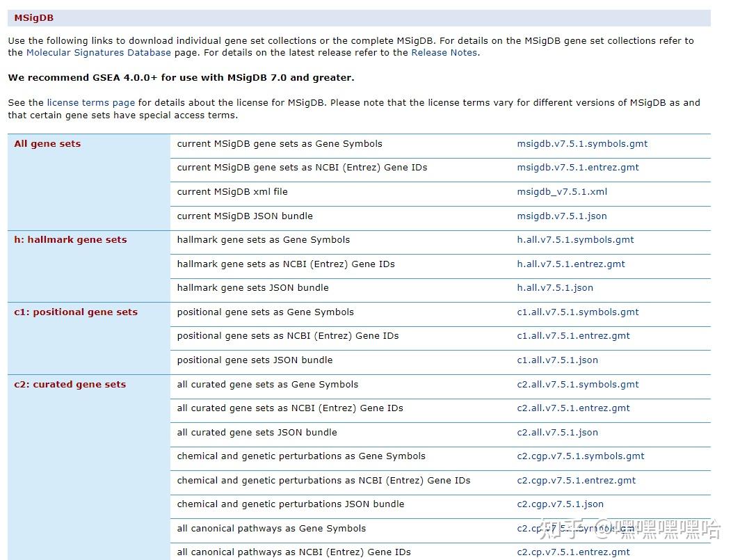This screenshot has width=740, height=560.
Task: Download c2.cp.v7.5.1.entrez.gmt canonical pathways file
Action: coord(573,552)
